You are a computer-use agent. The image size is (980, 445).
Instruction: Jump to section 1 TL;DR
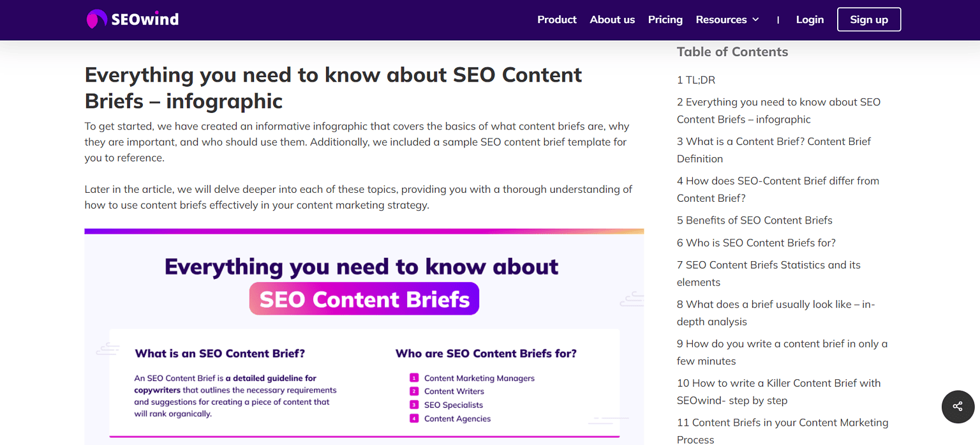[696, 80]
